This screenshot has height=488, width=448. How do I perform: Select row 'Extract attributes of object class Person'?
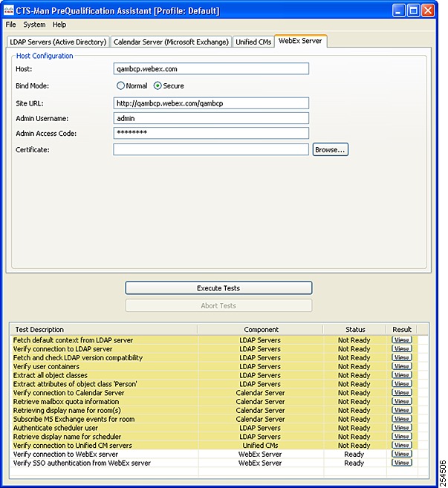click(x=214, y=383)
